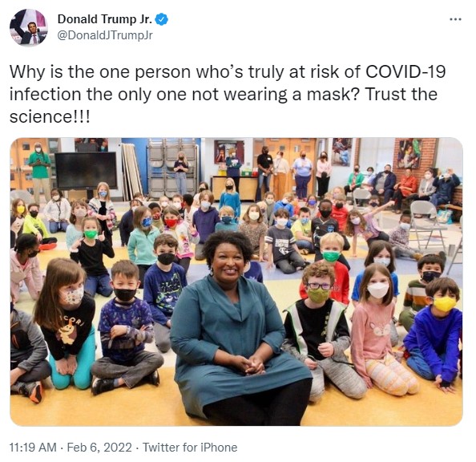Click the blond boy in green mask
The height and width of the screenshot is (462, 476).
click(x=333, y=267)
